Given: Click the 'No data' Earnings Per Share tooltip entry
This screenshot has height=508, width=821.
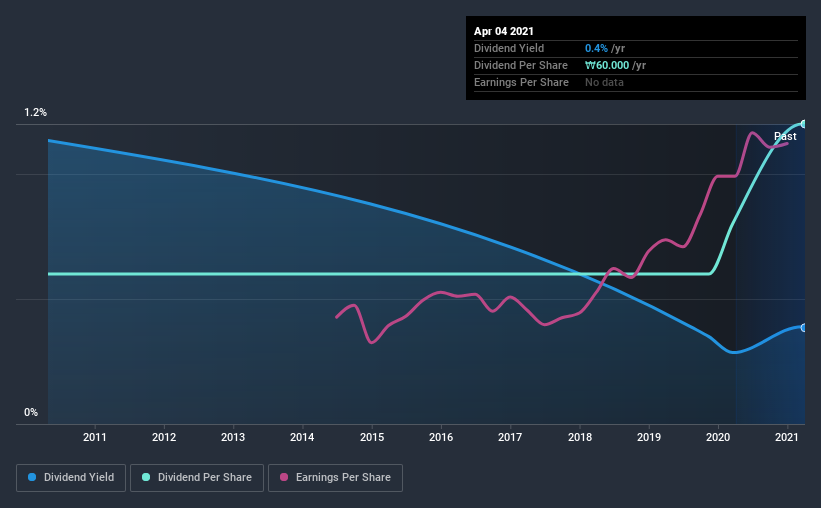Looking at the screenshot, I should (604, 82).
